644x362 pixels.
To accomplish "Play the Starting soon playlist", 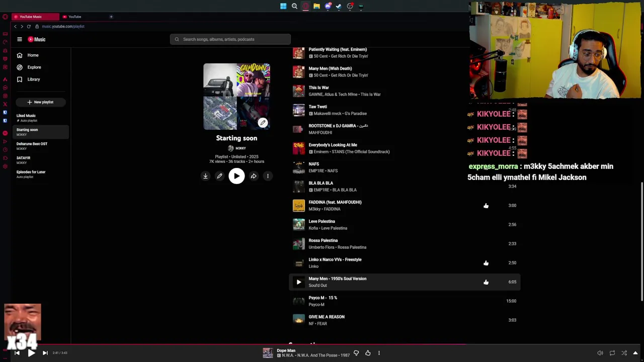I will pyautogui.click(x=236, y=176).
